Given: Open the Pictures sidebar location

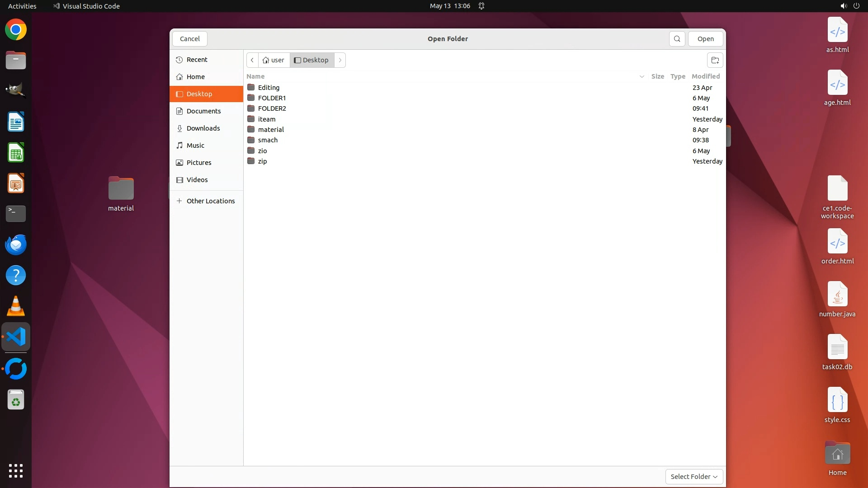Looking at the screenshot, I should tap(198, 163).
